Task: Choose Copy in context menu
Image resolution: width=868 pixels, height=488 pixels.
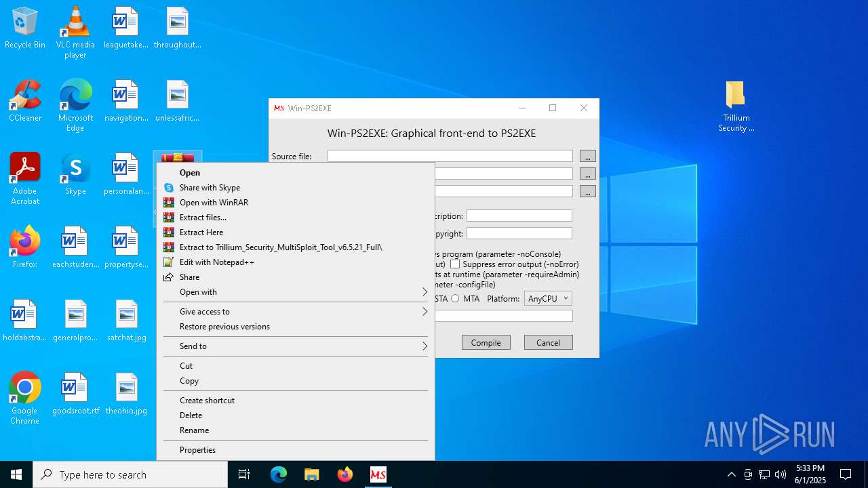Action: click(296, 381)
